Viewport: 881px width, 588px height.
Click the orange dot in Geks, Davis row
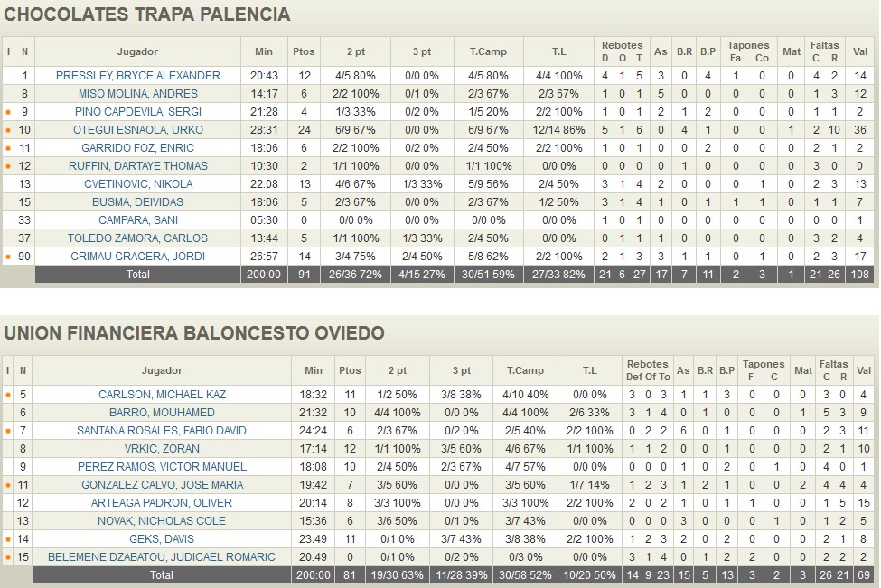click(x=8, y=539)
